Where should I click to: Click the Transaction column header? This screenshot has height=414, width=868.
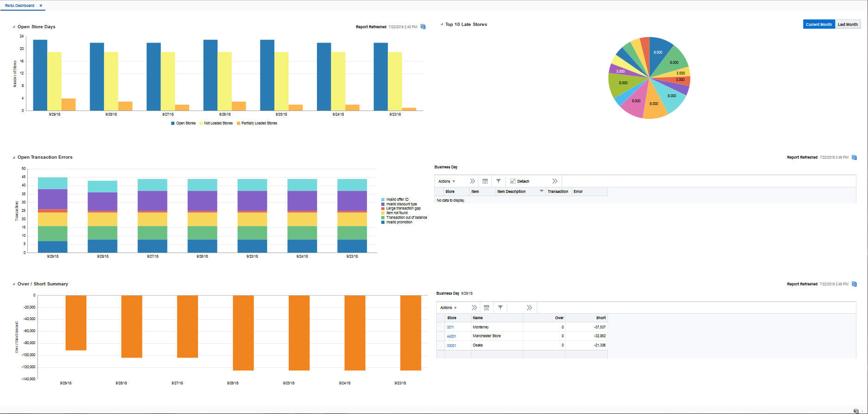pyautogui.click(x=558, y=192)
